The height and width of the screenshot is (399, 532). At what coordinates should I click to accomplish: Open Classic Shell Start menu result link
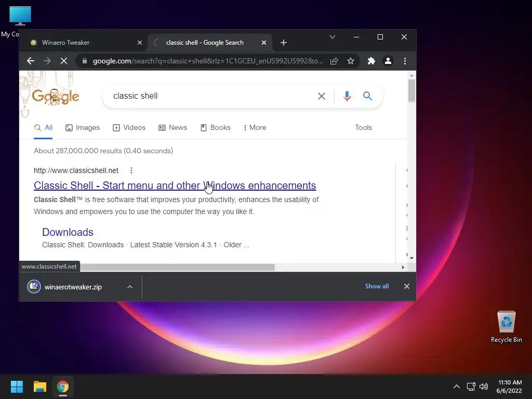click(x=175, y=185)
